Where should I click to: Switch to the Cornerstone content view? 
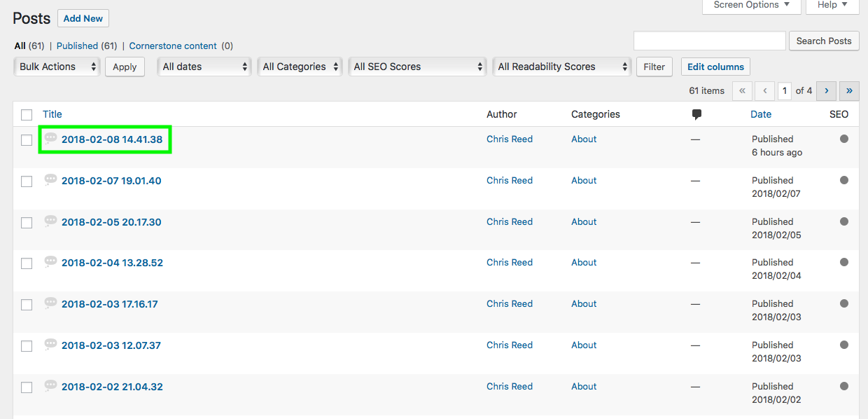pos(173,46)
